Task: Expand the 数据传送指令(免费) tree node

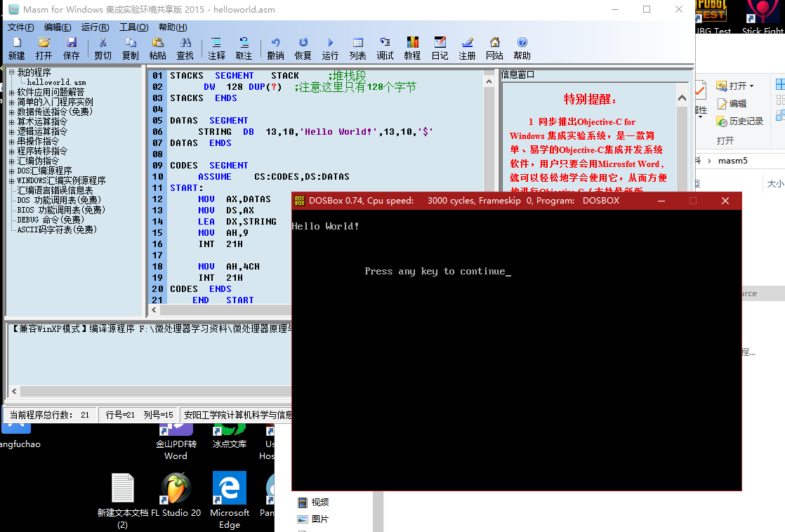Action: (11, 112)
